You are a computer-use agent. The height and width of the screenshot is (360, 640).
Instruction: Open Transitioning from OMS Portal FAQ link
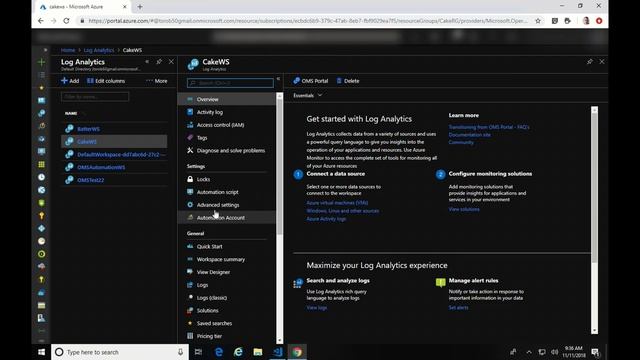point(489,127)
